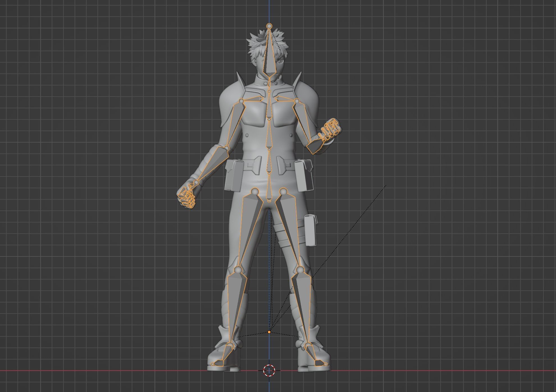Image resolution: width=556 pixels, height=392 pixels.
Task: Click the hip joint sphere above the pouchless leg
Action: (254, 192)
